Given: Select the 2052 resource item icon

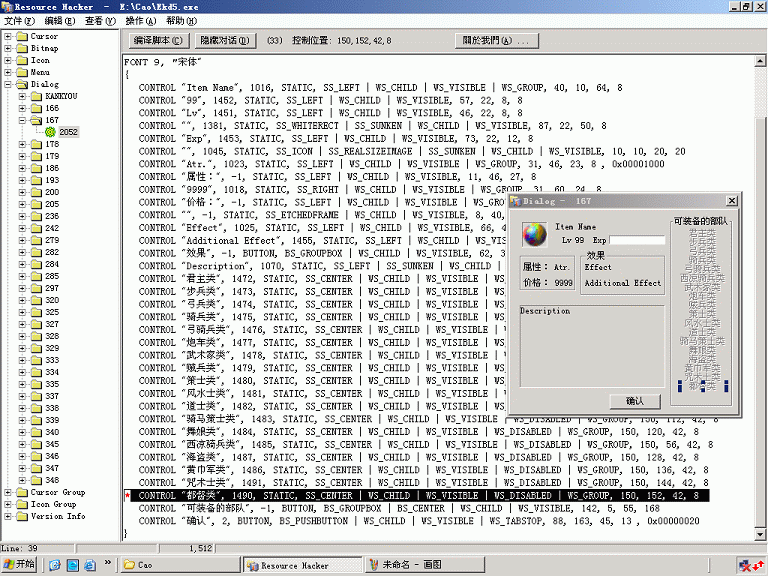Looking at the screenshot, I should tap(48, 132).
